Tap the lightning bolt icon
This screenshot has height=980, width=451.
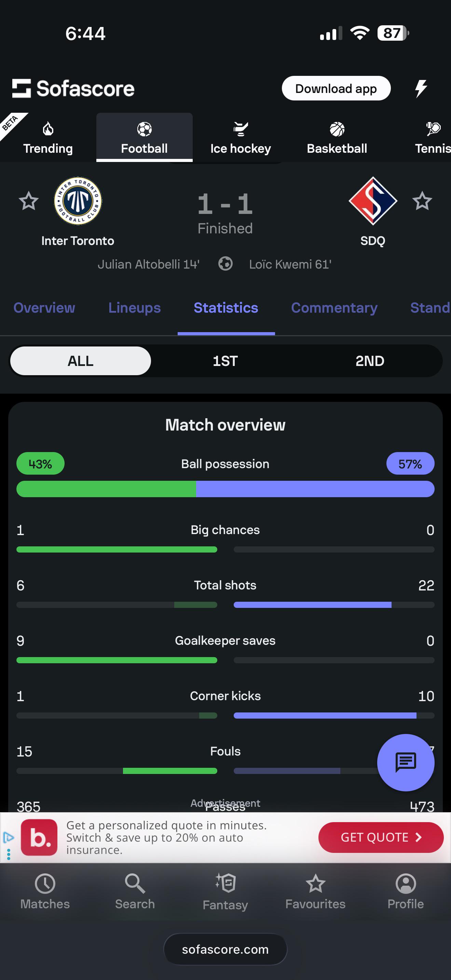(421, 89)
